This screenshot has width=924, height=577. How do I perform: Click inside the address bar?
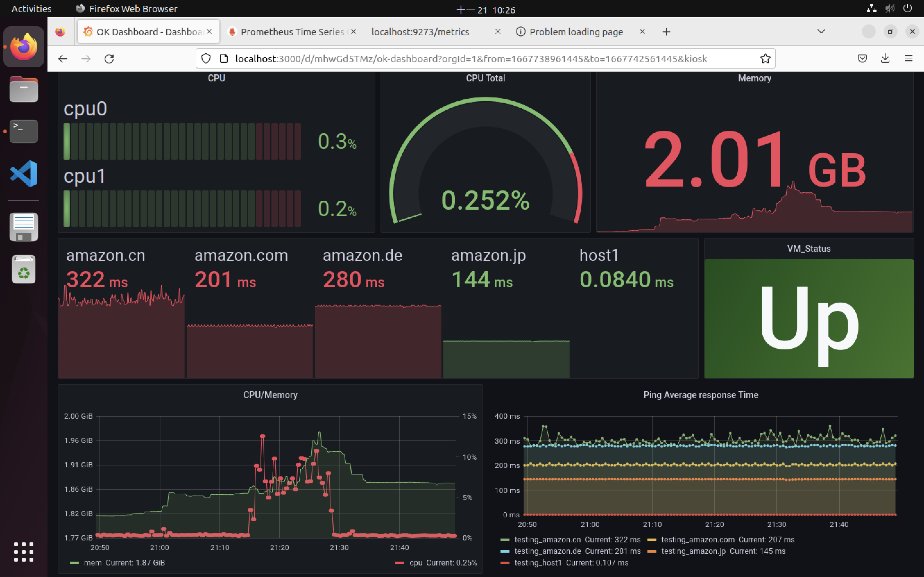(x=458, y=58)
